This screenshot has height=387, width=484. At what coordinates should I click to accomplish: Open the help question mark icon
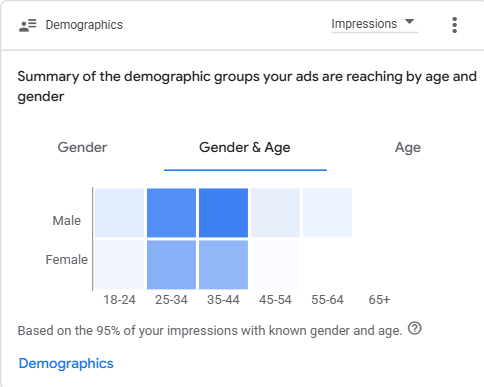415,328
